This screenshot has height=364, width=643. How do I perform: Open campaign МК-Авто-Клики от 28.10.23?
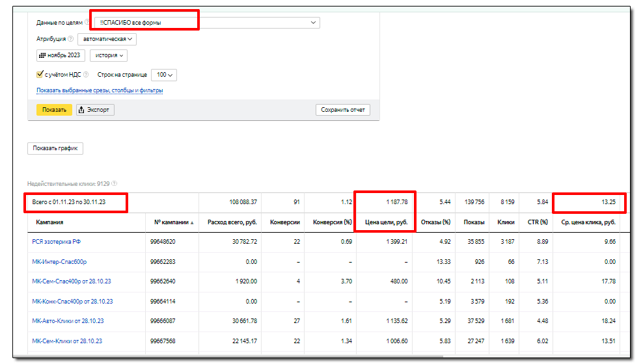(x=68, y=321)
